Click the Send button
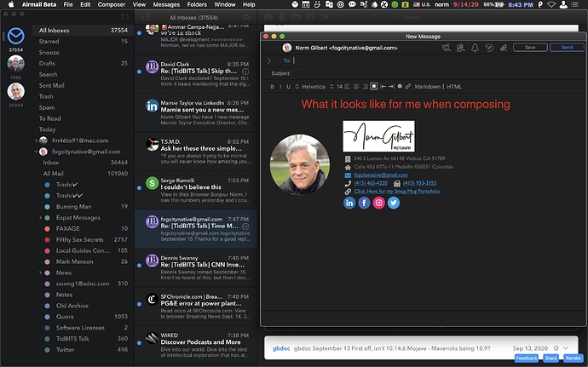Image resolution: width=588 pixels, height=367 pixels. 567,47
